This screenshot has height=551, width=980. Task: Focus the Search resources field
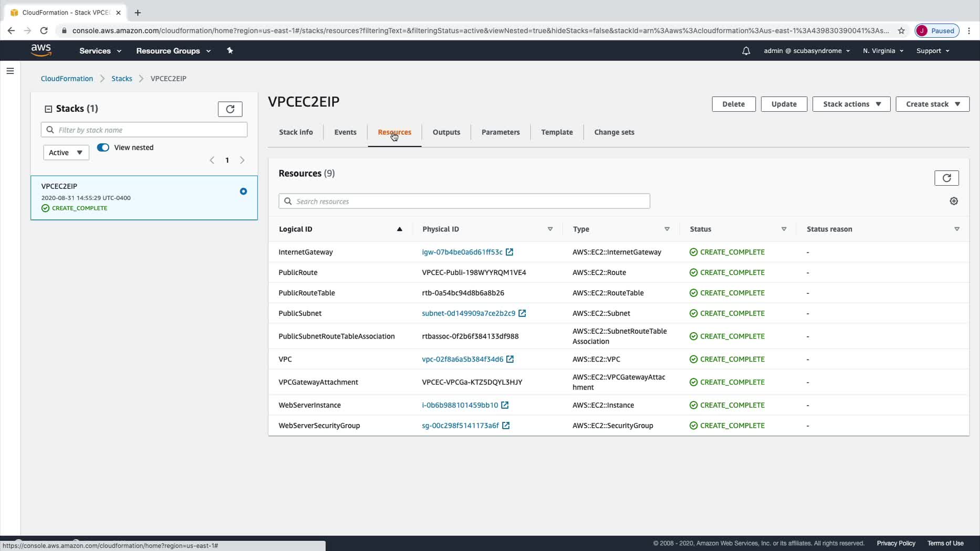pos(464,201)
